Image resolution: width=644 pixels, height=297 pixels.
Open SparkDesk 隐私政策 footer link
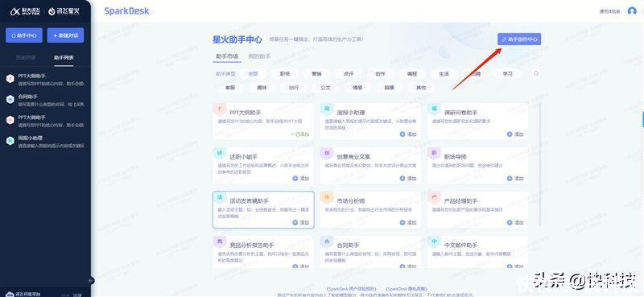(x=407, y=289)
